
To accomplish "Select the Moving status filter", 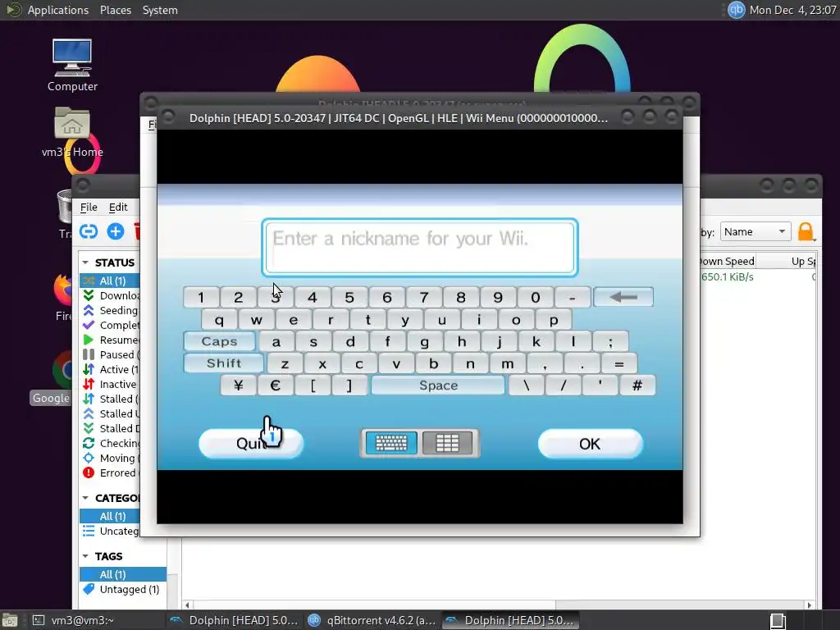I will click(110, 458).
